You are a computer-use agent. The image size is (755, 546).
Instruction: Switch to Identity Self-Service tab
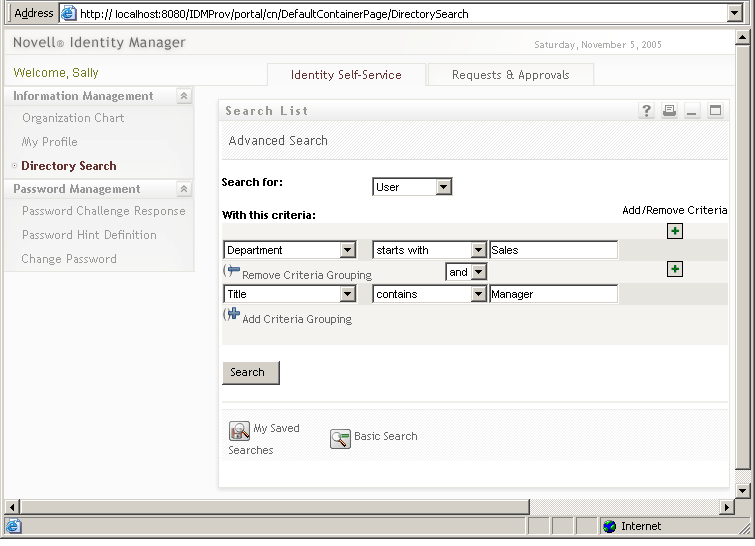tap(346, 75)
